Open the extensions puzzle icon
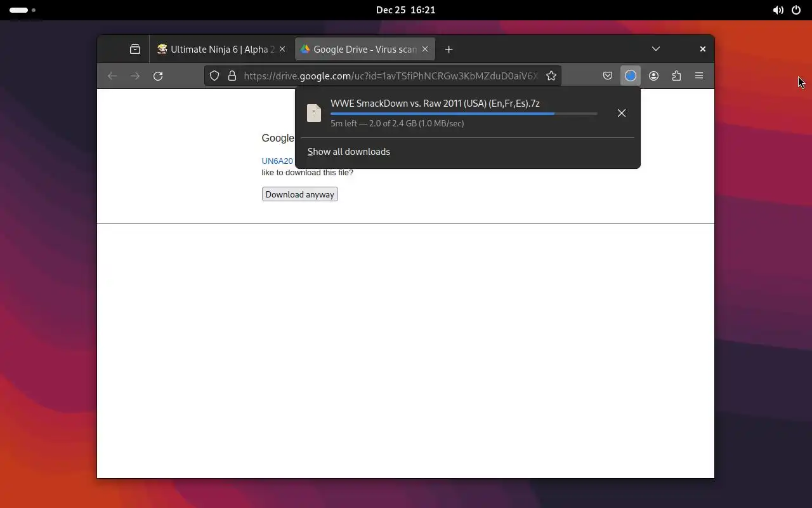Viewport: 812px width, 508px height. coord(676,76)
